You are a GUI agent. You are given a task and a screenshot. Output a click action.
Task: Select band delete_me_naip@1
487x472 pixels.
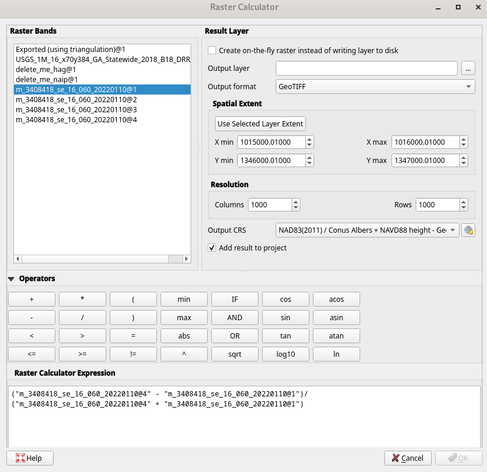(x=102, y=79)
